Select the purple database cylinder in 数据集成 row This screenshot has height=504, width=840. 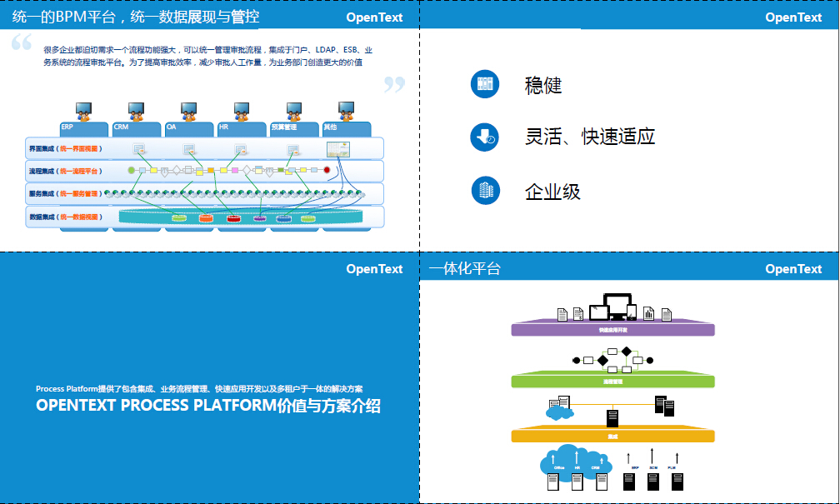point(260,218)
